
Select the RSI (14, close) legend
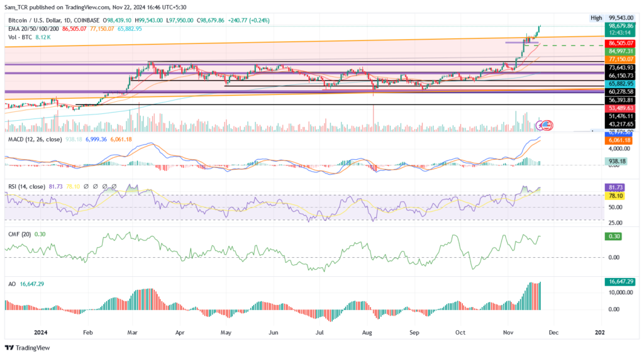(26, 186)
